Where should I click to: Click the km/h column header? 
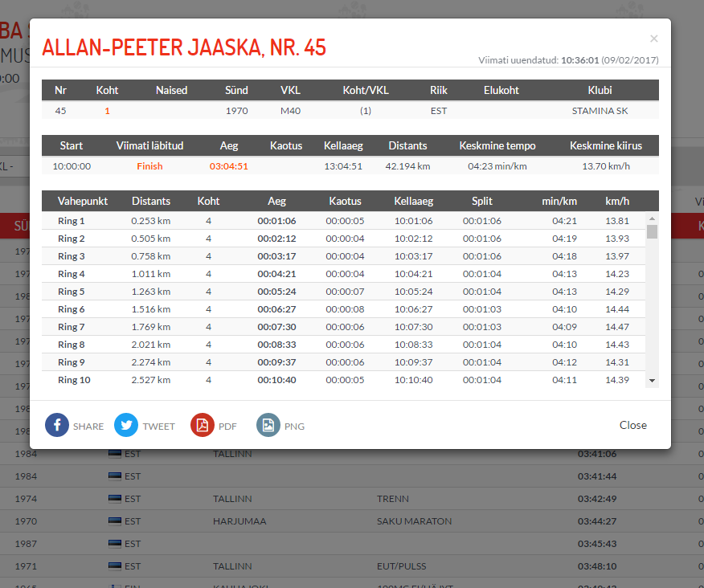[616, 201]
